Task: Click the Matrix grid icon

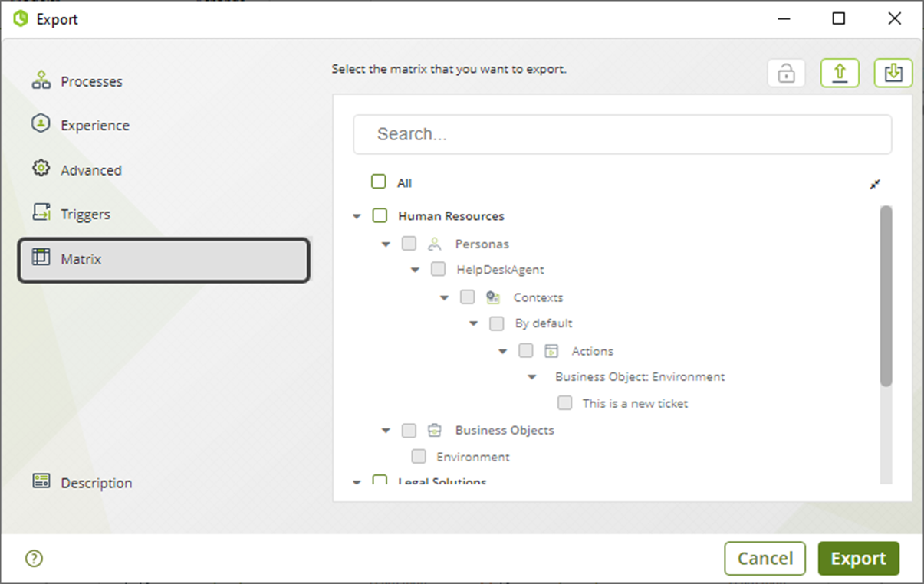Action: coord(41,258)
